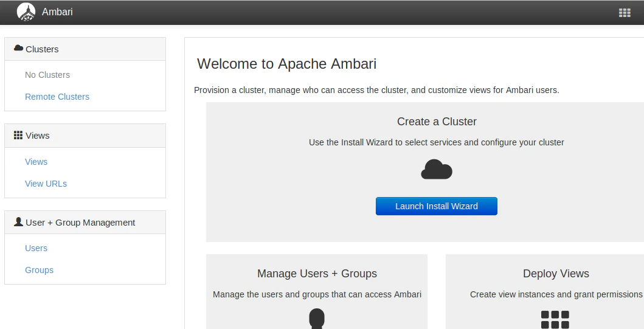Click the cloud icon beside Clusters heading
Image resolution: width=644 pixels, height=329 pixels.
click(x=18, y=48)
